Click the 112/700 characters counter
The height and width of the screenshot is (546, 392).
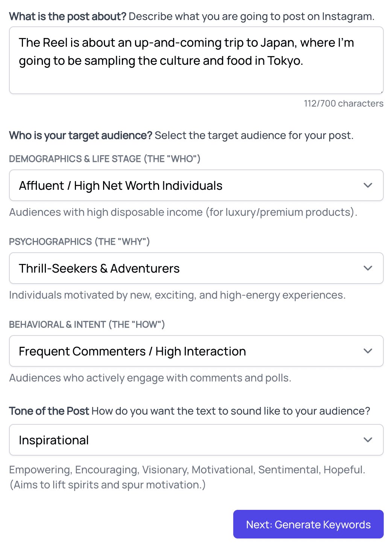coord(343,104)
